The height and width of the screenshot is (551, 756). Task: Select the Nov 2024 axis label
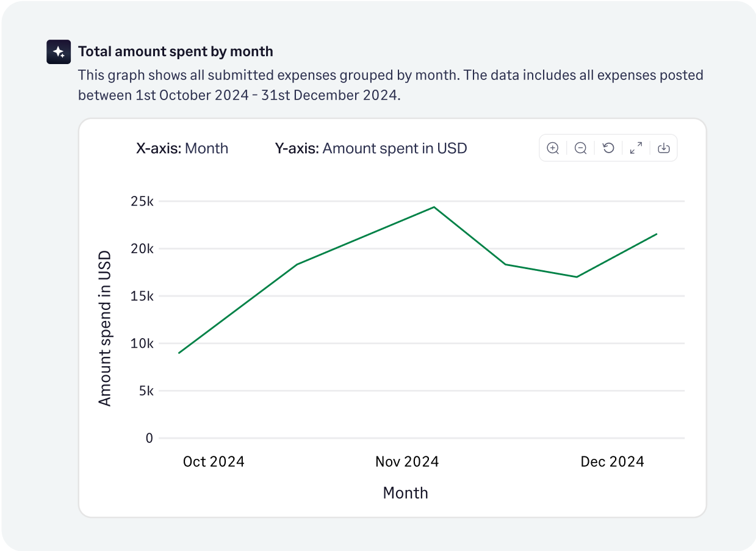tap(407, 461)
